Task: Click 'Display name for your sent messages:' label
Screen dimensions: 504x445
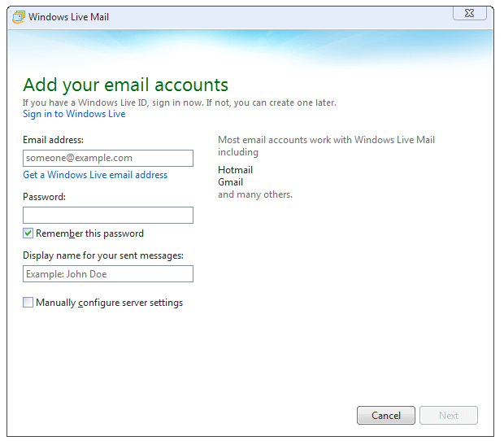Action: pos(103,255)
